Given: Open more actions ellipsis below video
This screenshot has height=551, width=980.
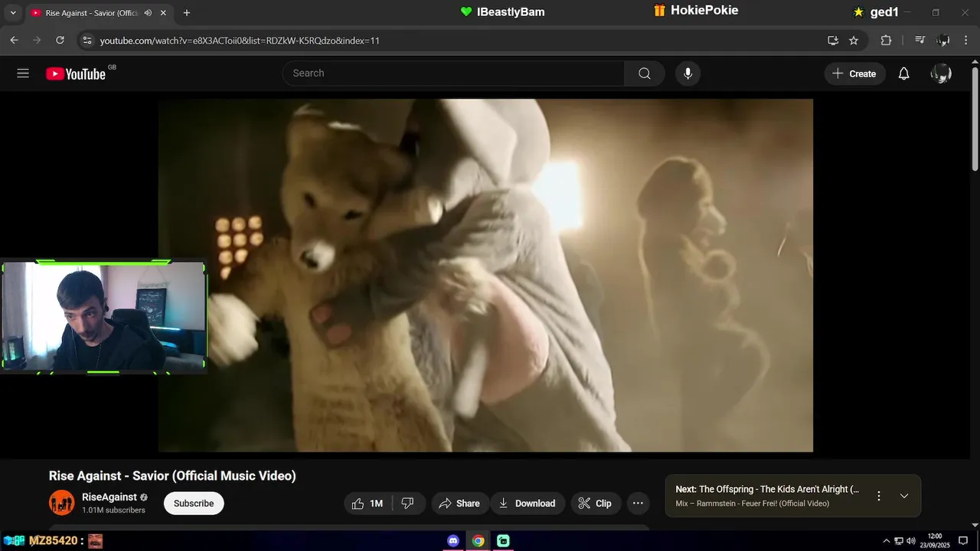Looking at the screenshot, I should pyautogui.click(x=638, y=504).
